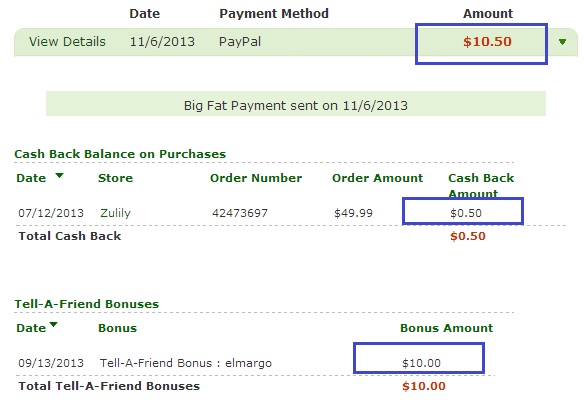This screenshot has width=584, height=412.
Task: Click the Cash Back Balance on Purchases heading
Action: [x=120, y=154]
